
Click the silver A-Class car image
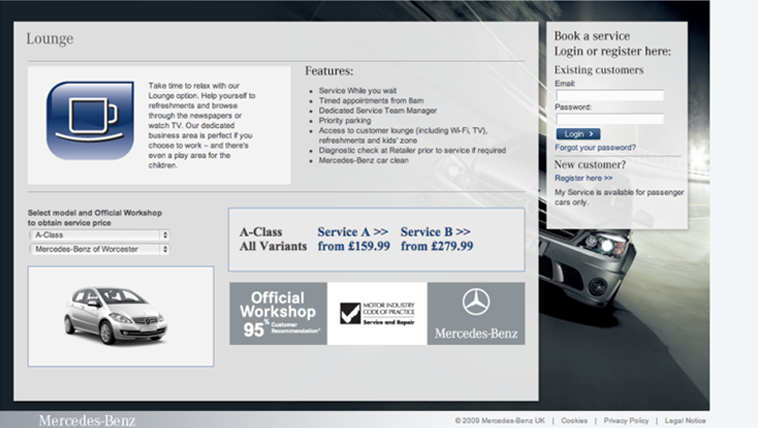coord(121,314)
